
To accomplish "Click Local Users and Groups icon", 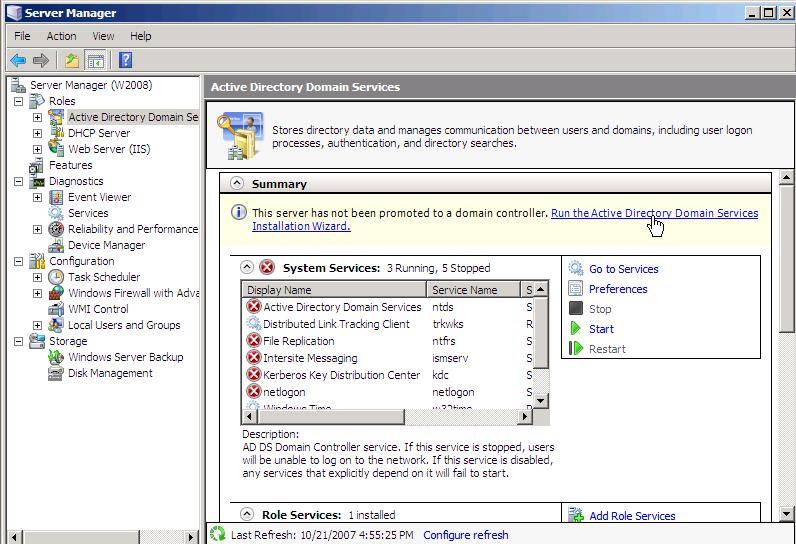I will 56,325.
